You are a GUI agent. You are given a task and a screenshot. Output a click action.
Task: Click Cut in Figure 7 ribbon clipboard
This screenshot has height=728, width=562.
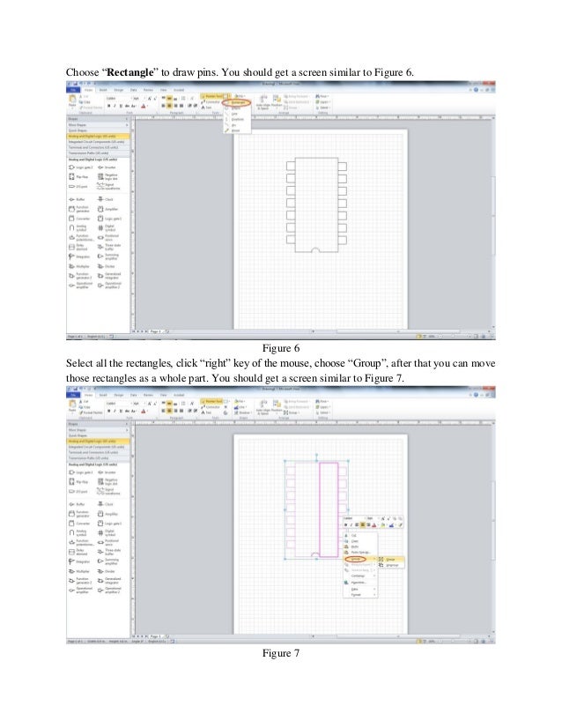[84, 401]
